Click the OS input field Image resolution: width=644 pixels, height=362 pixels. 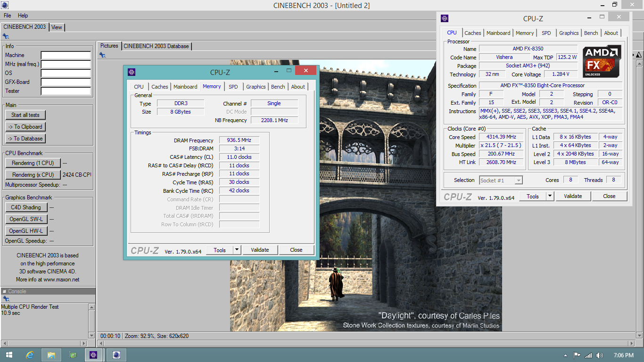click(x=66, y=74)
